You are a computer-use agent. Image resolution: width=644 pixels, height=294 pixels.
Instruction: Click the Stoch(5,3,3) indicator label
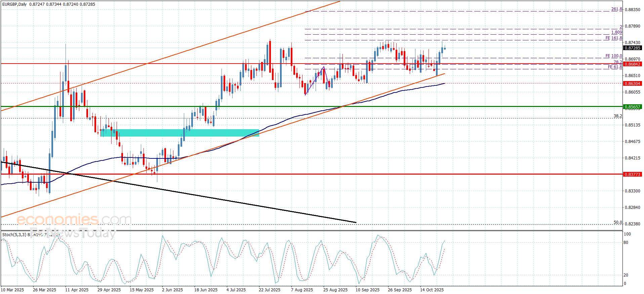(x=14, y=234)
